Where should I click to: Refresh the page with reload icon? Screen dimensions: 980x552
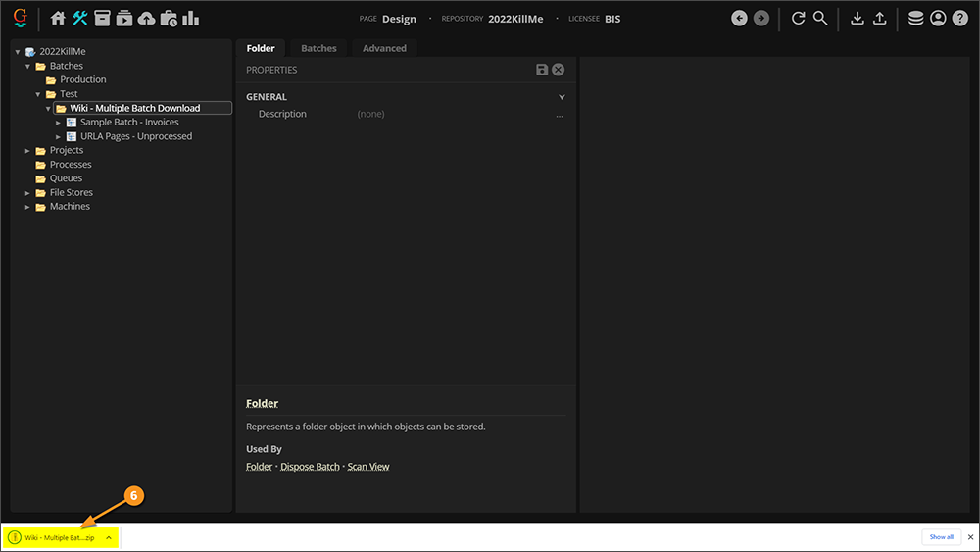798,18
